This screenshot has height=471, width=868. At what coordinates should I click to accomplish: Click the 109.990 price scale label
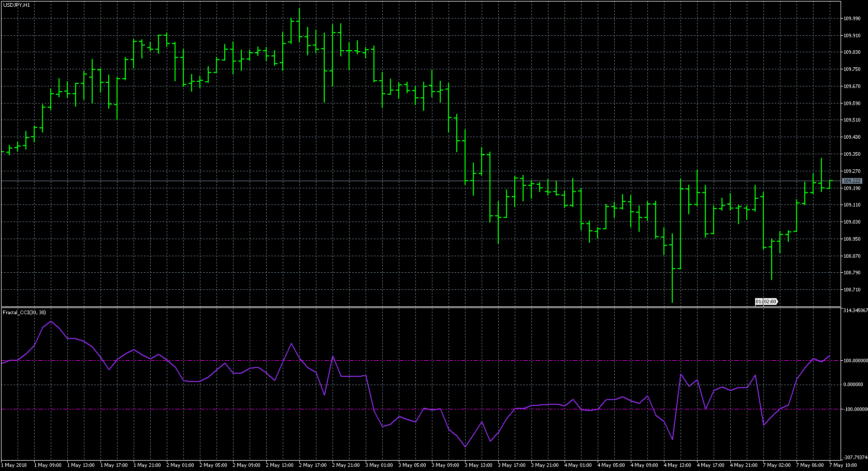click(852, 19)
